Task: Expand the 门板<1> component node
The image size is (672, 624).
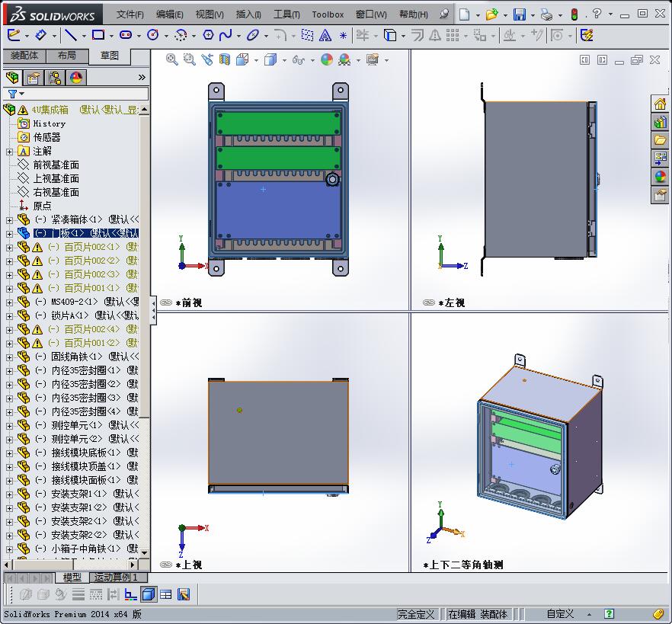Action: point(9,234)
